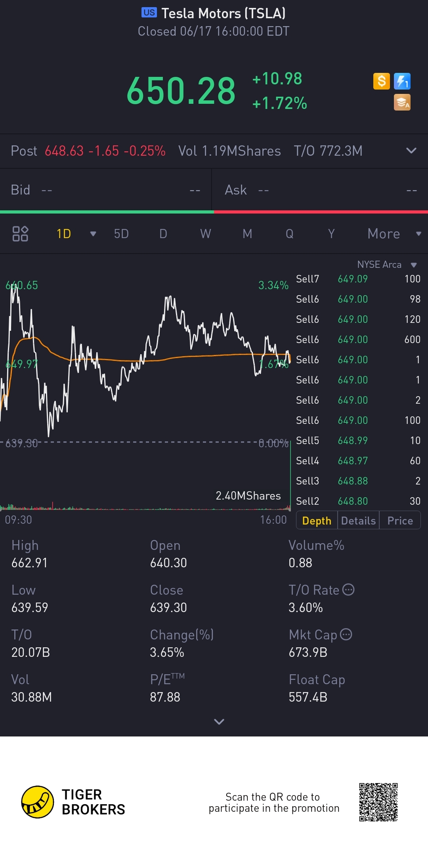Viewport: 428px width, 868px height.
Task: Tap the orange stacked coins icon
Action: [x=402, y=102]
